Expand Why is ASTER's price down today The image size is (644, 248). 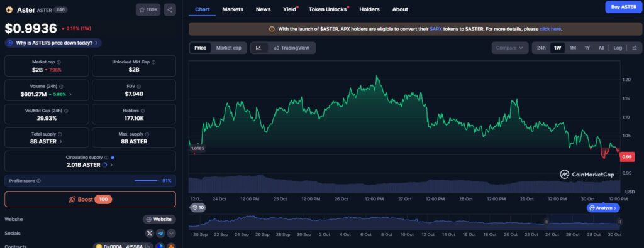(x=53, y=43)
